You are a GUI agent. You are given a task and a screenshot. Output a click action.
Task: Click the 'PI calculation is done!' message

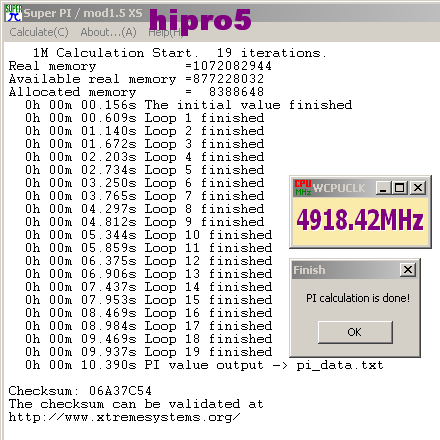[x=358, y=298]
